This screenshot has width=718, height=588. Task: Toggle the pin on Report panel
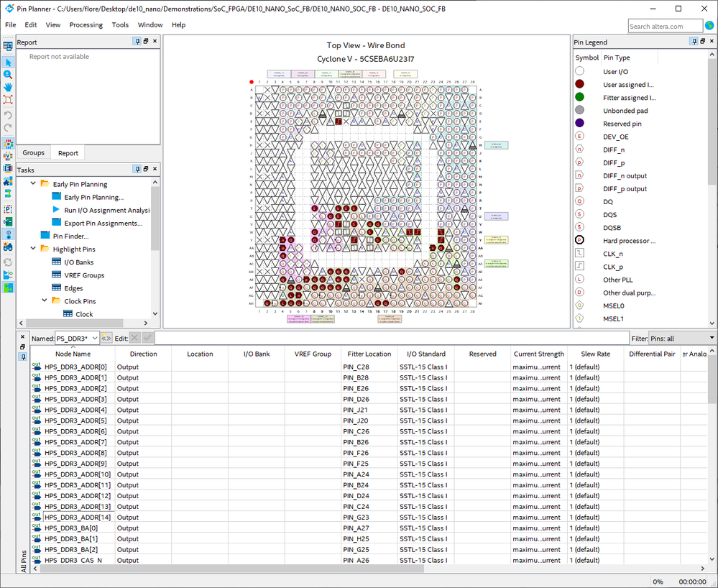(137, 42)
